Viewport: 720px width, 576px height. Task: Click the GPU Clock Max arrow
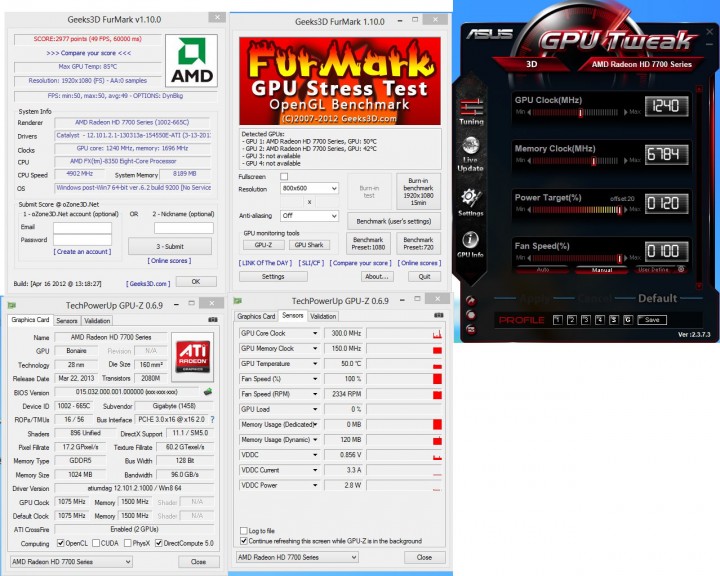[x=625, y=112]
